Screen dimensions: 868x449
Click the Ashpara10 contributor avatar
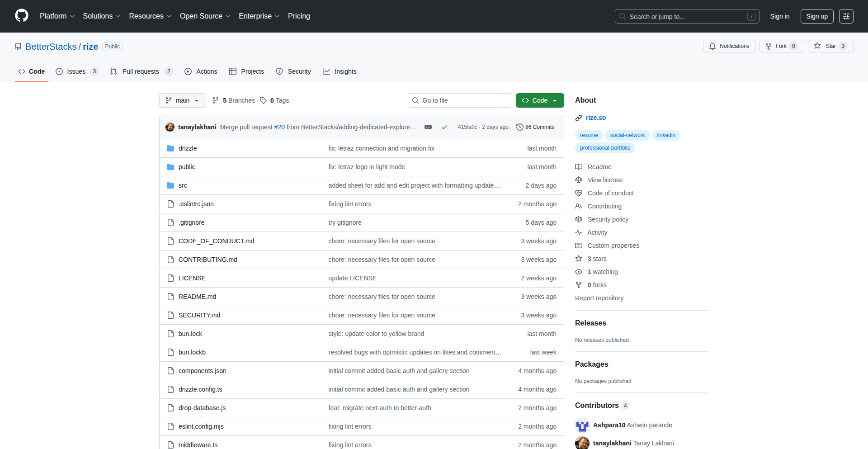click(x=582, y=425)
